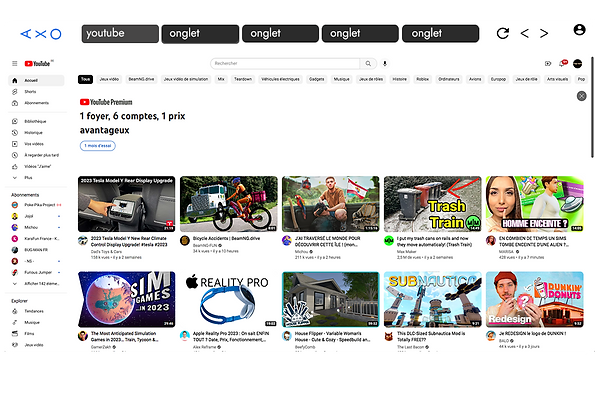Select the Jeux vidéo de simulation chip
This screenshot has width=600, height=396.
click(x=186, y=79)
